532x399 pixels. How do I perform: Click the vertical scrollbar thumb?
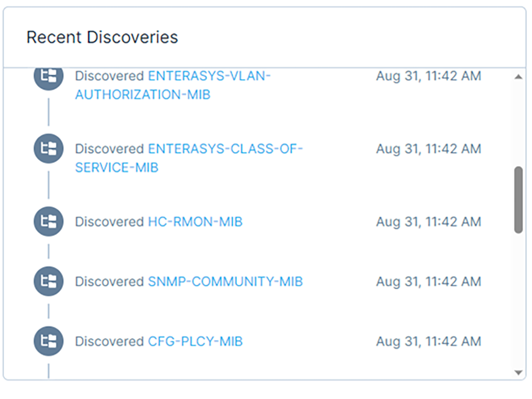point(518,199)
